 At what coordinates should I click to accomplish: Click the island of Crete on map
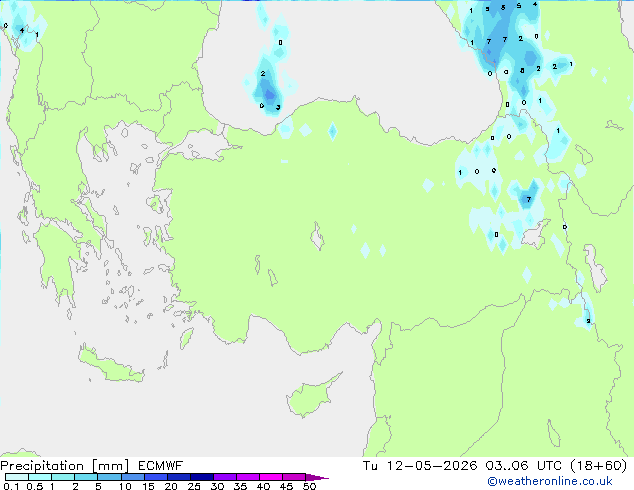tap(111, 365)
